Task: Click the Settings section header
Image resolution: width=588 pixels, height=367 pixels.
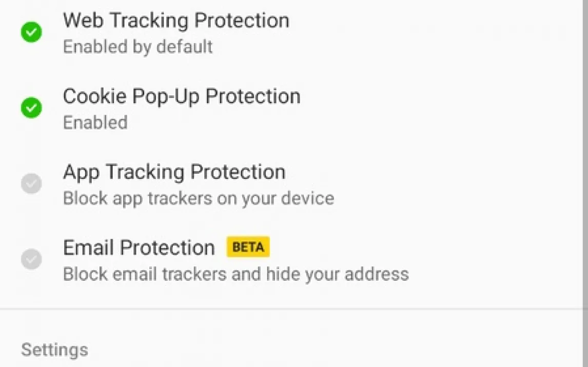Action: tap(54, 350)
